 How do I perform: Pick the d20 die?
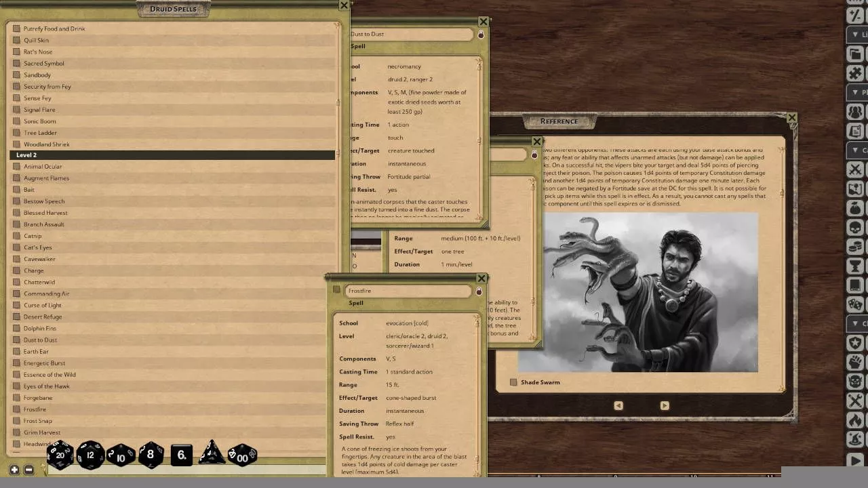(60, 455)
